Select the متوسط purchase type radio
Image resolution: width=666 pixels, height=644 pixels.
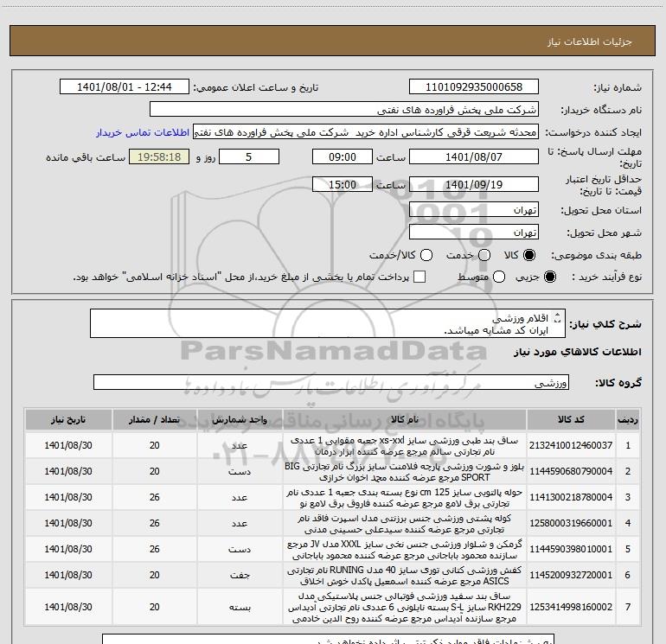499,277
